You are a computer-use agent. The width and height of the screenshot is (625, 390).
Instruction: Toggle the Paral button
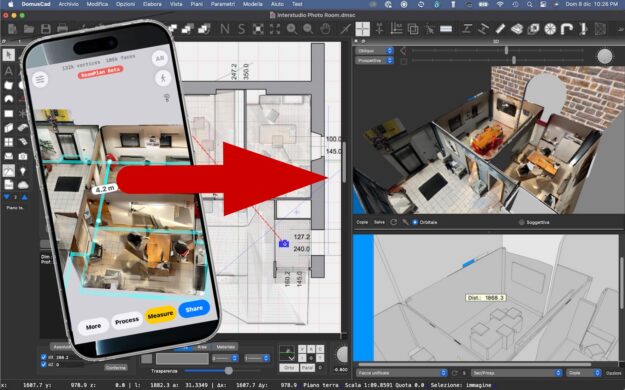coord(307,368)
